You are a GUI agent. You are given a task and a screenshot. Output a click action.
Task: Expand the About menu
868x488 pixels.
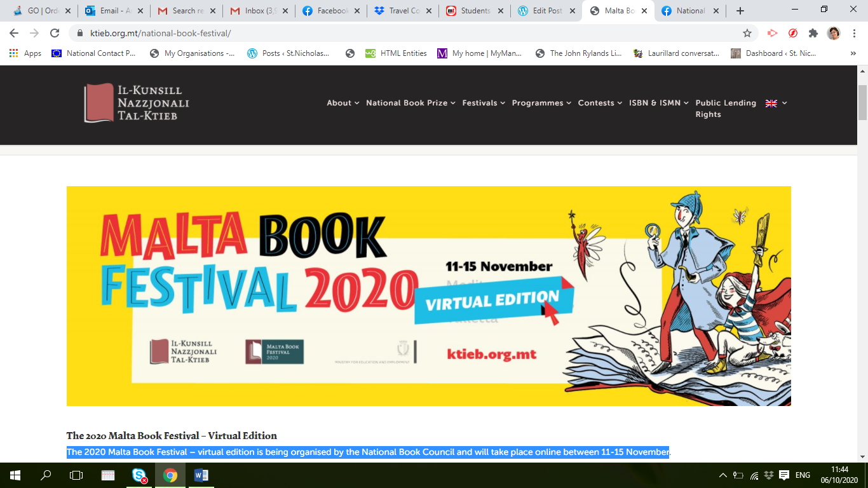point(342,103)
